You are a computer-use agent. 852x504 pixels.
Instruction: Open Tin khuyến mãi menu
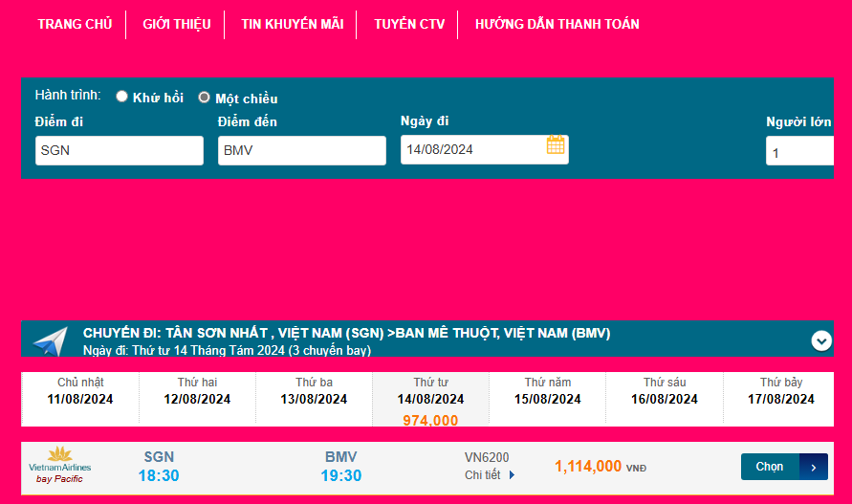[x=293, y=24]
